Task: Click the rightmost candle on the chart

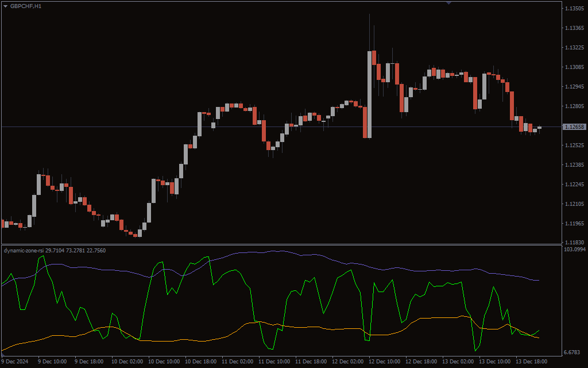Action: coord(539,128)
